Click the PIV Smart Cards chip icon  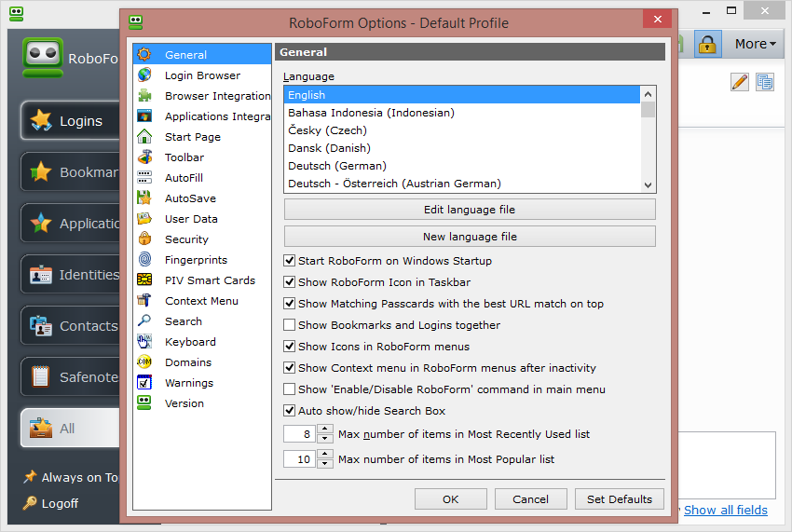coord(144,280)
